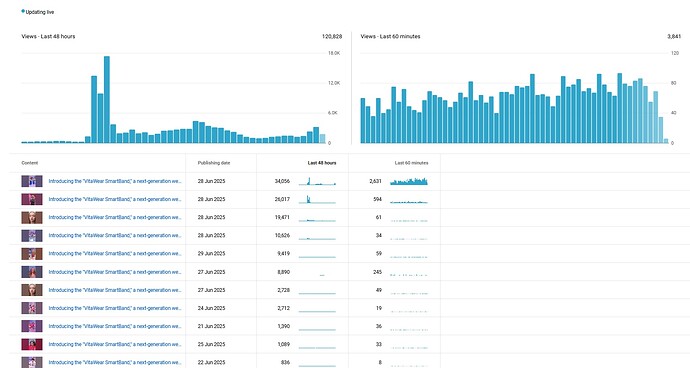Open video thumbnail in the 2,728 views row
The image size is (690, 368).
click(x=32, y=290)
